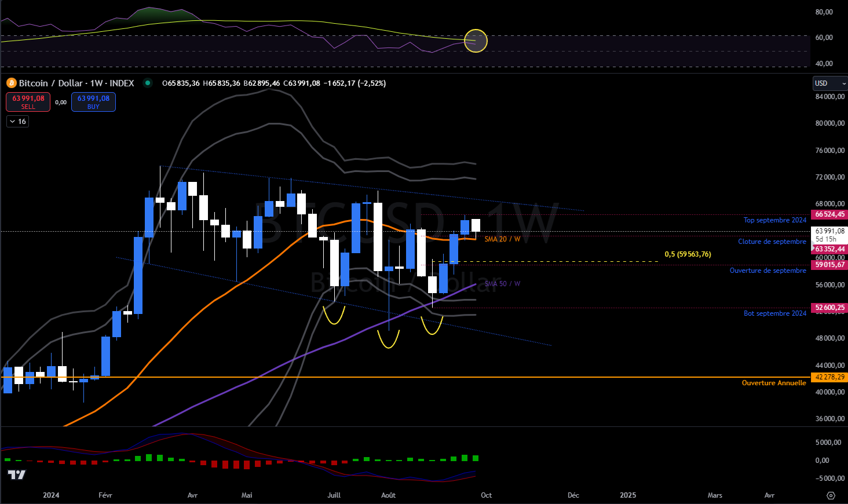The image size is (848, 504).
Task: Click the SMA 50 / W label
Action: (x=502, y=284)
